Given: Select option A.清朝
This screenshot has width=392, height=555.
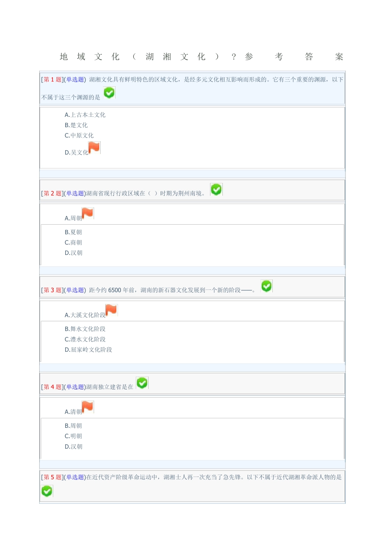Looking at the screenshot, I should [73, 412].
